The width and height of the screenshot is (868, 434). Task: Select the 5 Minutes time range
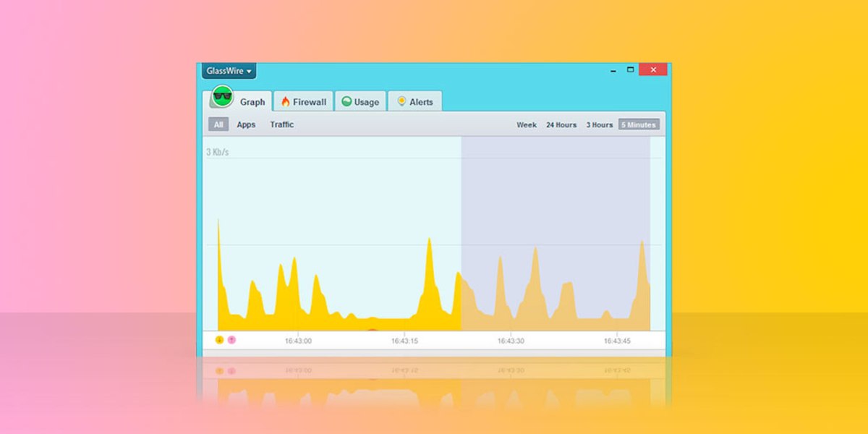[639, 125]
